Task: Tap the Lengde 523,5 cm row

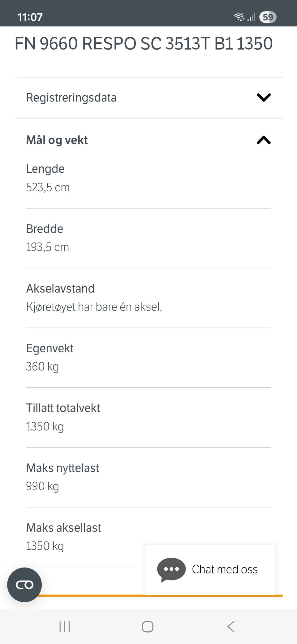Action: pos(148,178)
